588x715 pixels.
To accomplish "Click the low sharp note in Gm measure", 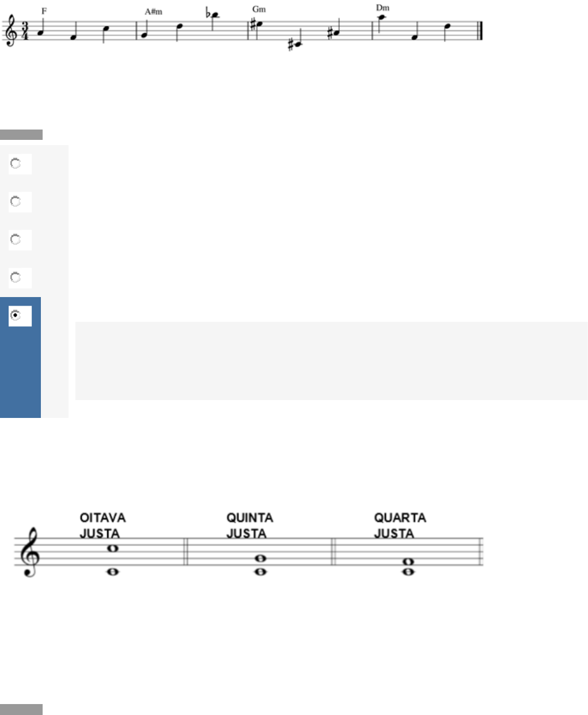I will coord(296,44).
